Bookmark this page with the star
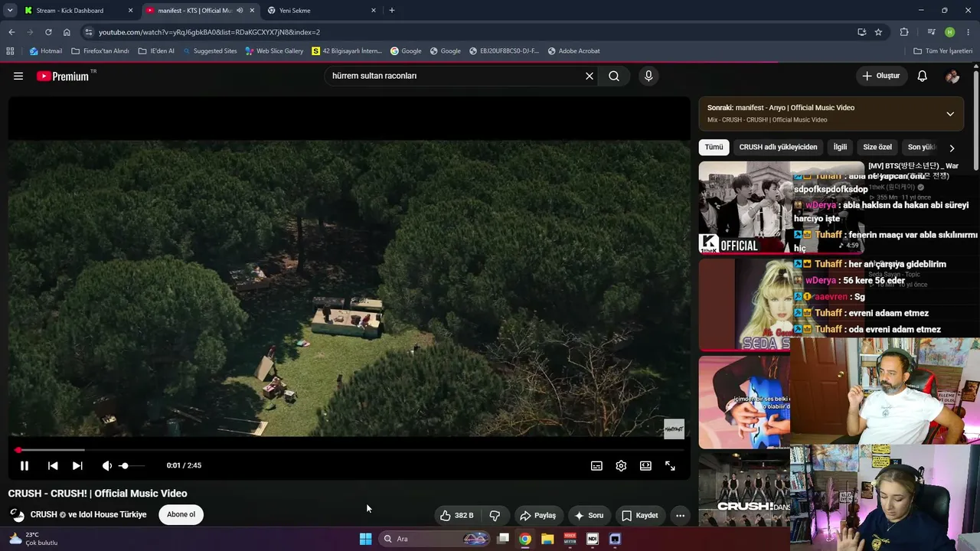This screenshot has height=551, width=980. pos(878,32)
